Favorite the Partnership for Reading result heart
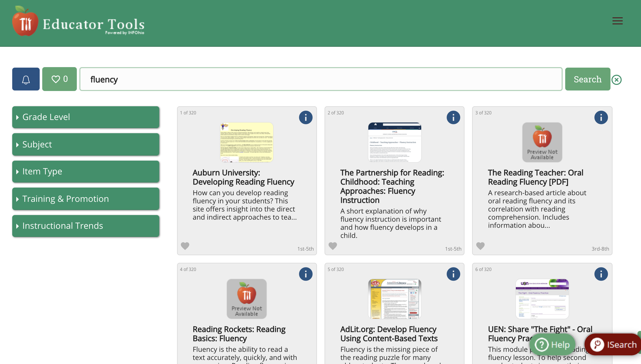Viewport: 641px width, 364px height. 333,246
